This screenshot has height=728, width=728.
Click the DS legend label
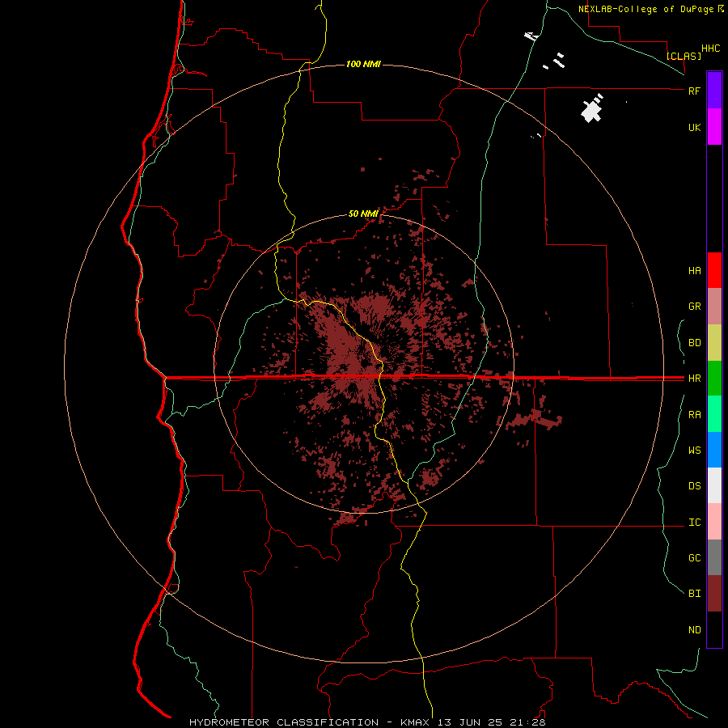tap(694, 486)
